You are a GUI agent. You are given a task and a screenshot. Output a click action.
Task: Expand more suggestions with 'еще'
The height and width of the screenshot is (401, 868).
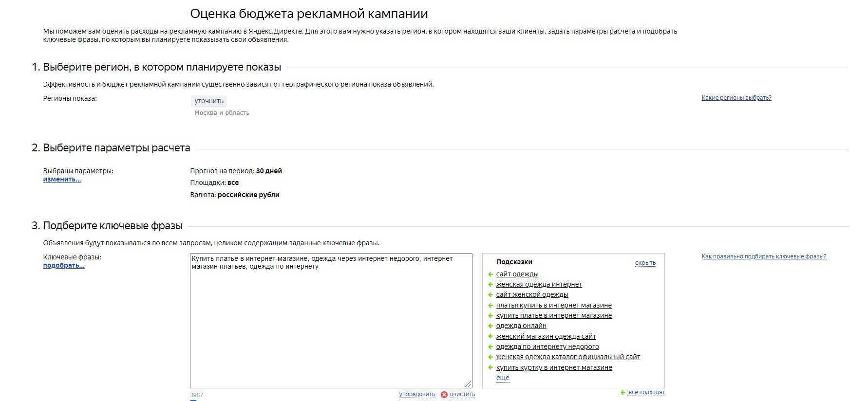pyautogui.click(x=503, y=378)
